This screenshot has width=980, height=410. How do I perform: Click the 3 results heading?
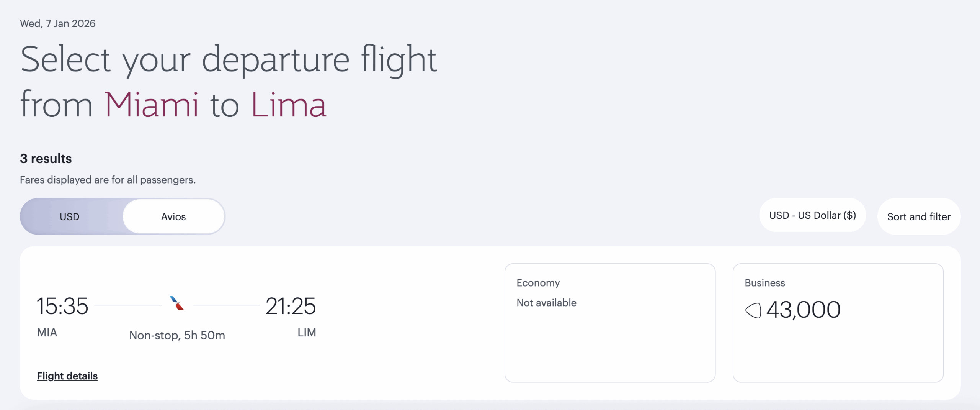click(46, 159)
